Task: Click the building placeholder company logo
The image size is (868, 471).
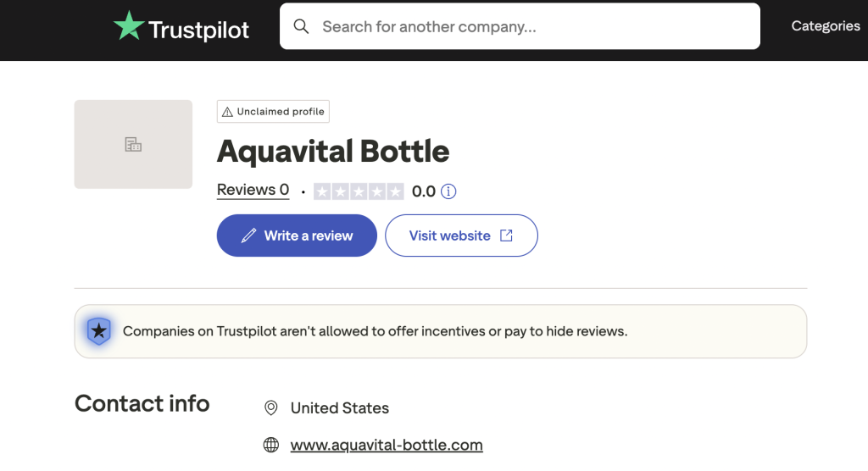Action: coord(133,144)
